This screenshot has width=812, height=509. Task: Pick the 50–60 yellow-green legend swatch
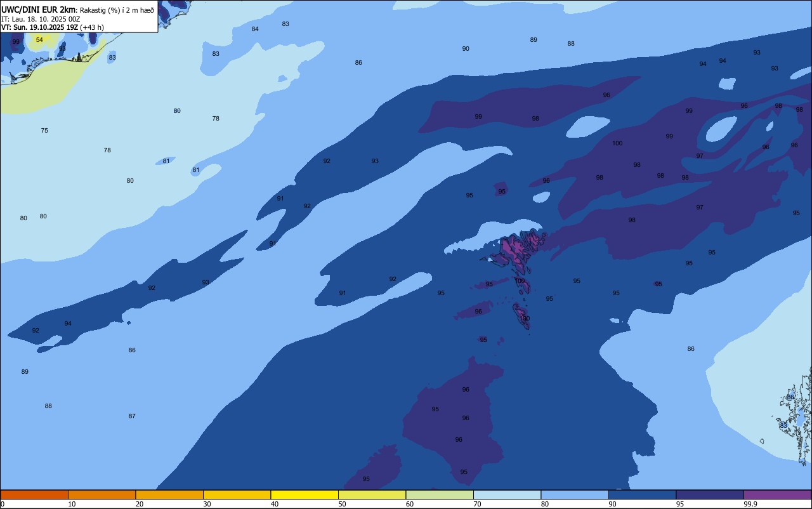pos(372,494)
